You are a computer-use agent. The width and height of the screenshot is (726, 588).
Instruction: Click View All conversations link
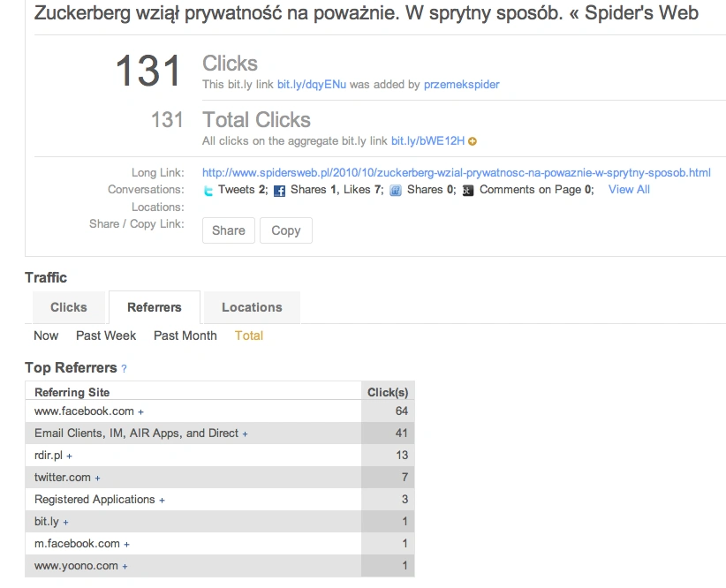click(x=629, y=190)
